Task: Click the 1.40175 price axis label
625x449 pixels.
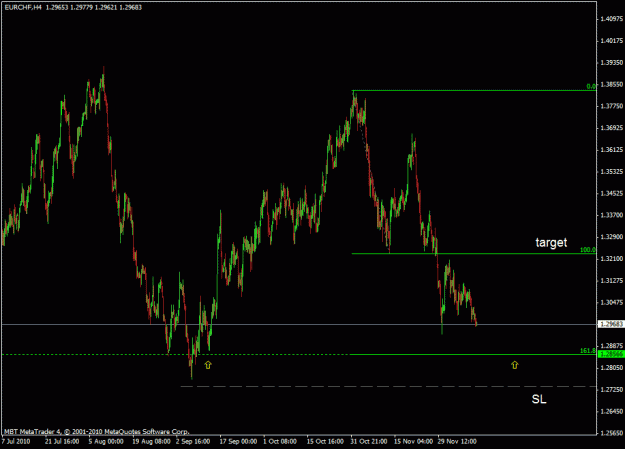Action: (612, 41)
